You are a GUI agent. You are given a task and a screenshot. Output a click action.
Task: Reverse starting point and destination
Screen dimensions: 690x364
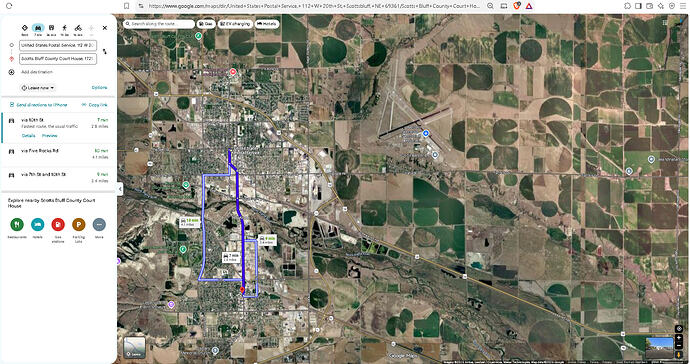click(x=105, y=51)
